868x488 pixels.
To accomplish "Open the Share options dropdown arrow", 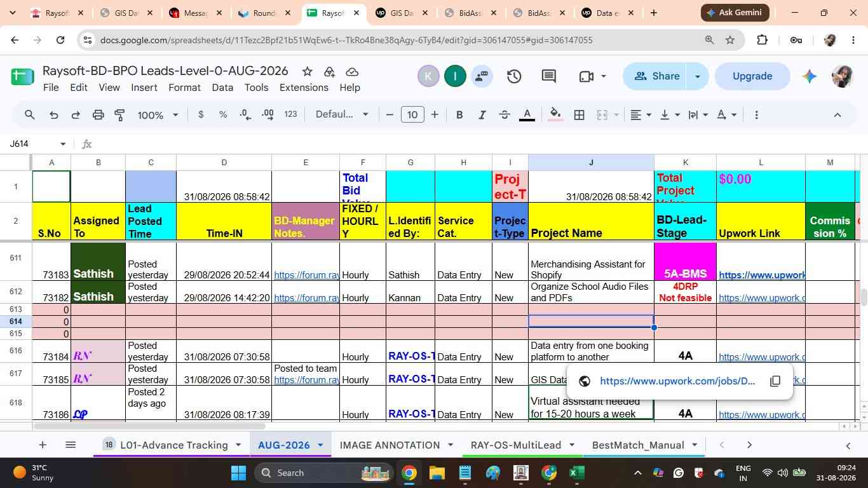I will (697, 76).
